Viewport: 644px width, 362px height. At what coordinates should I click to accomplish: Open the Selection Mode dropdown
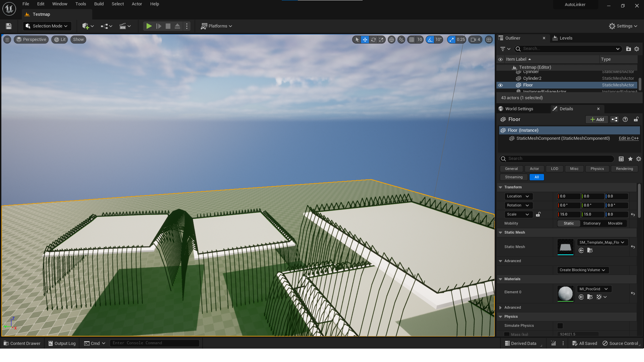tap(47, 26)
